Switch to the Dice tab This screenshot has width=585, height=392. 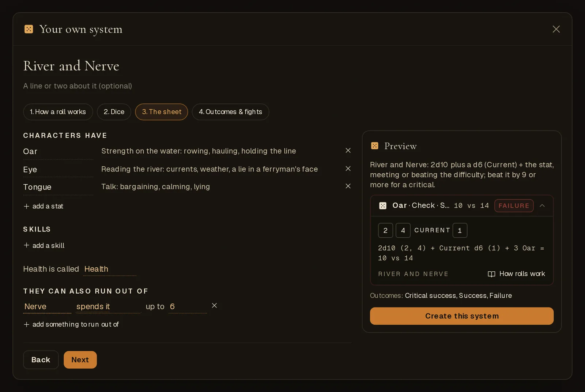(114, 112)
